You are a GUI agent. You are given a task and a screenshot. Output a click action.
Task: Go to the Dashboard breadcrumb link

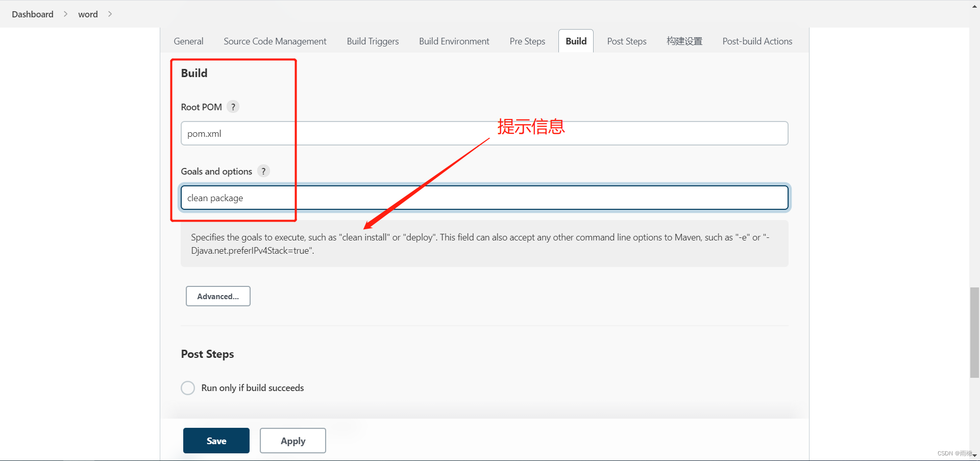click(x=33, y=14)
